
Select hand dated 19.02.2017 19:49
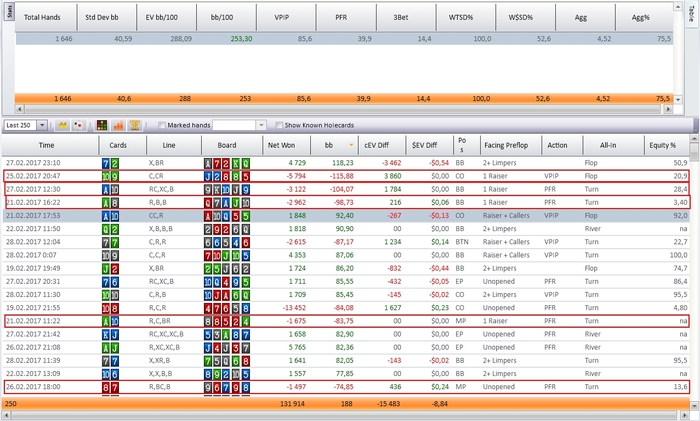click(x=346, y=268)
